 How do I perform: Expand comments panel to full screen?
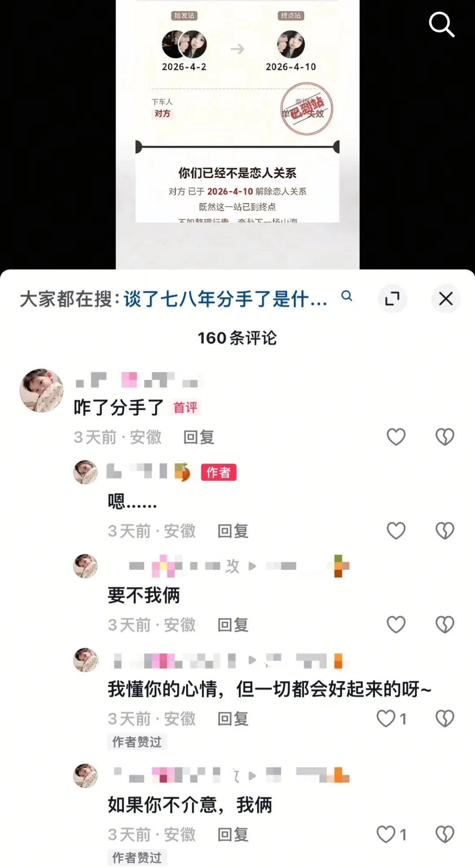point(392,299)
